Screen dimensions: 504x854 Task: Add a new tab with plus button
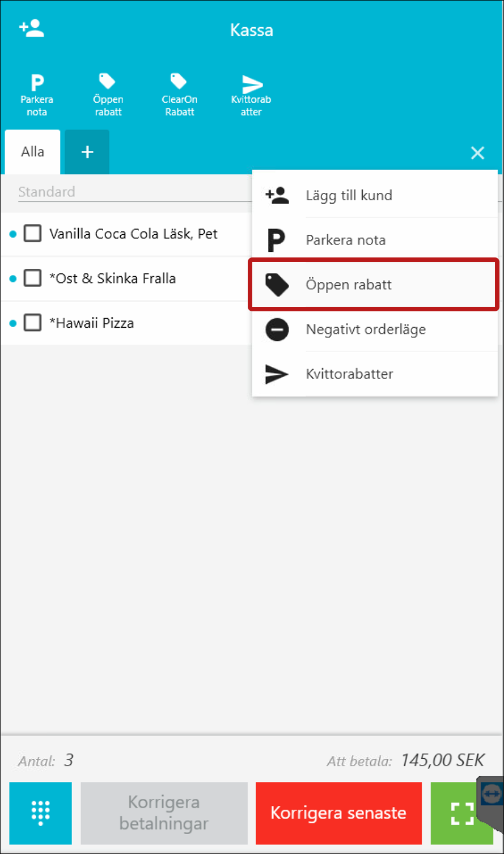(87, 152)
